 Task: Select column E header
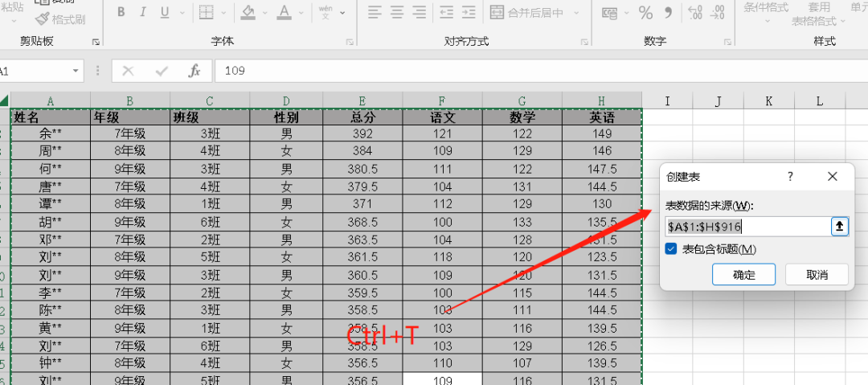tap(362, 100)
